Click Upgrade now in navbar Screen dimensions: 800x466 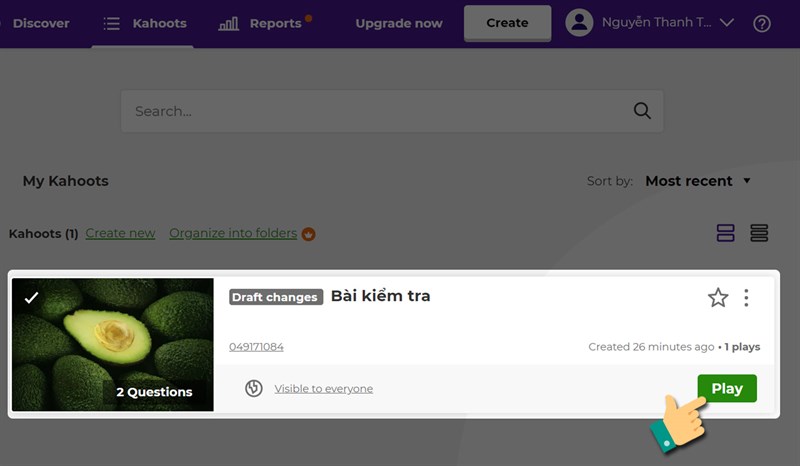398,23
